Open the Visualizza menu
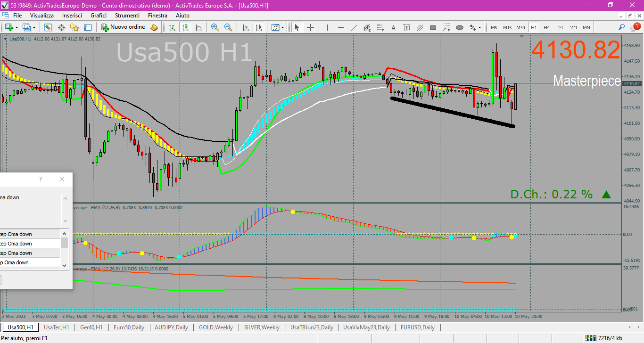The width and height of the screenshot is (644, 343). [x=42, y=16]
